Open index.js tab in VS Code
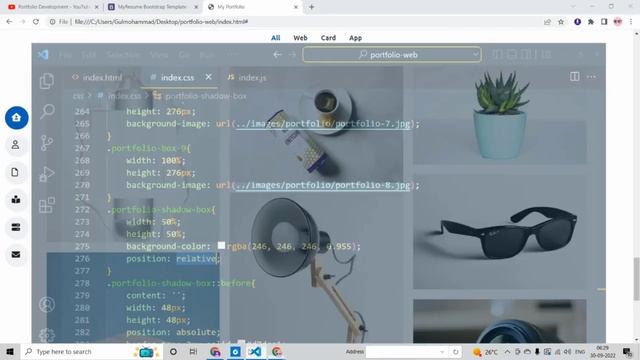The image size is (640, 360). click(247, 77)
